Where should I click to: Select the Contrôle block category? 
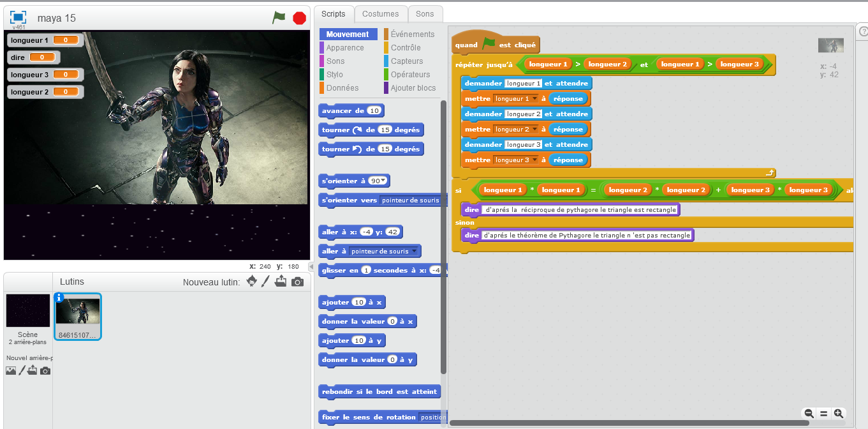point(405,48)
